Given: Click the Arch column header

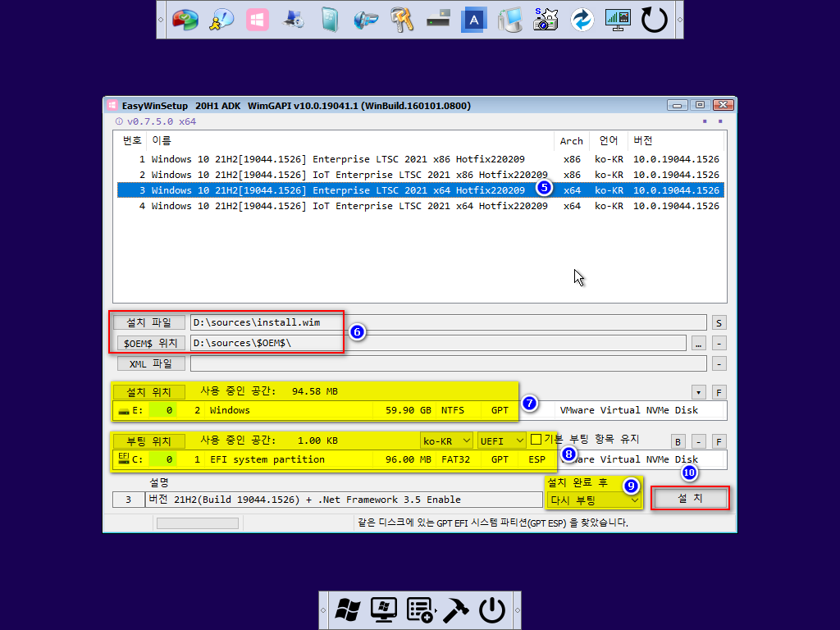Looking at the screenshot, I should click(x=571, y=140).
